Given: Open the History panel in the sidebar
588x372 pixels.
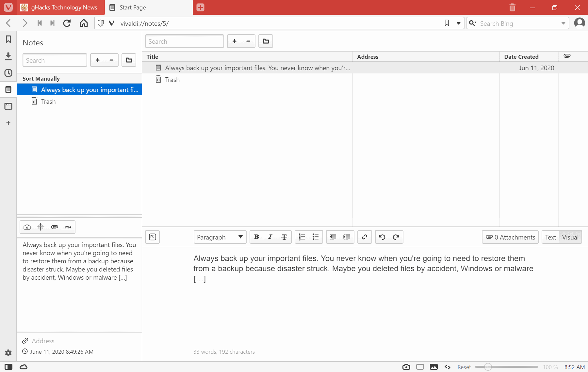Looking at the screenshot, I should coord(8,73).
